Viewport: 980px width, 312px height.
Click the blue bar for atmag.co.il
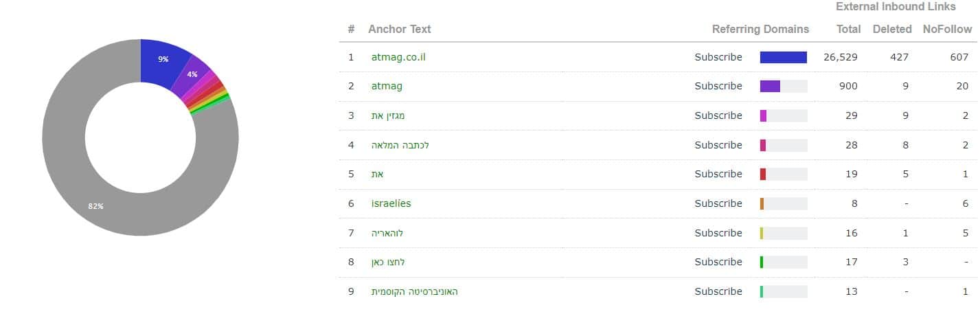[784, 57]
